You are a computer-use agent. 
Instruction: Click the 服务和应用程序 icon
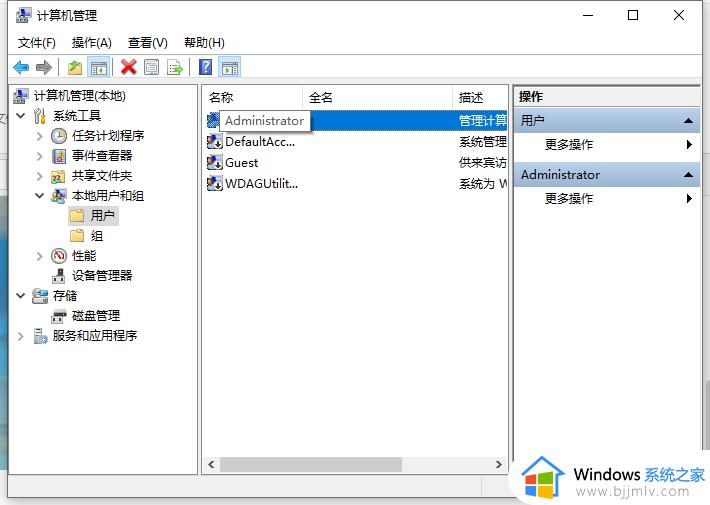(40, 336)
